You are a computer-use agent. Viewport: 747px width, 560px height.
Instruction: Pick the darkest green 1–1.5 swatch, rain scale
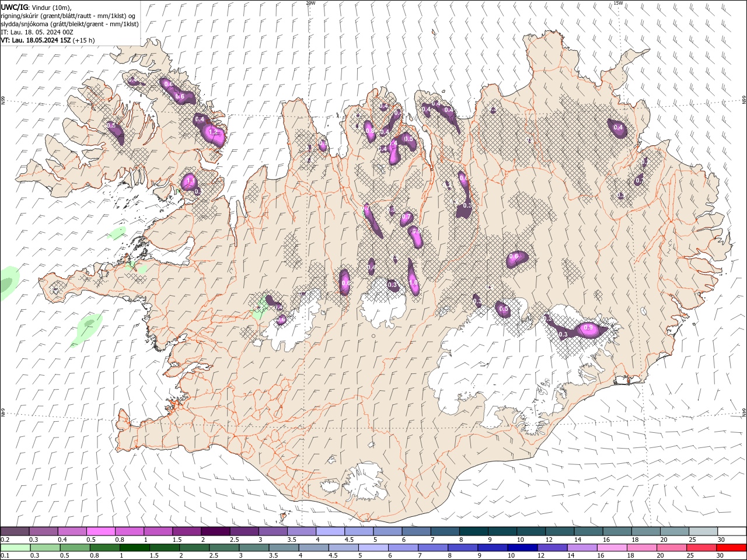[134, 548]
